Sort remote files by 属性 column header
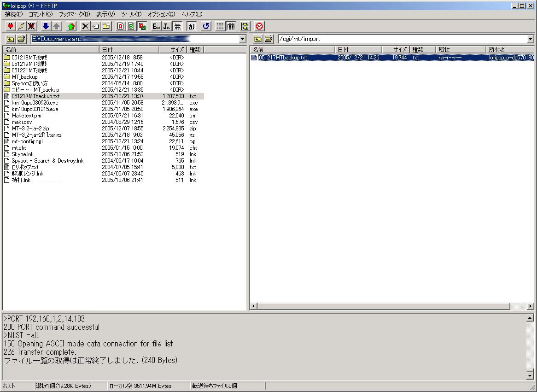The height and width of the screenshot is (392, 537). click(x=461, y=49)
